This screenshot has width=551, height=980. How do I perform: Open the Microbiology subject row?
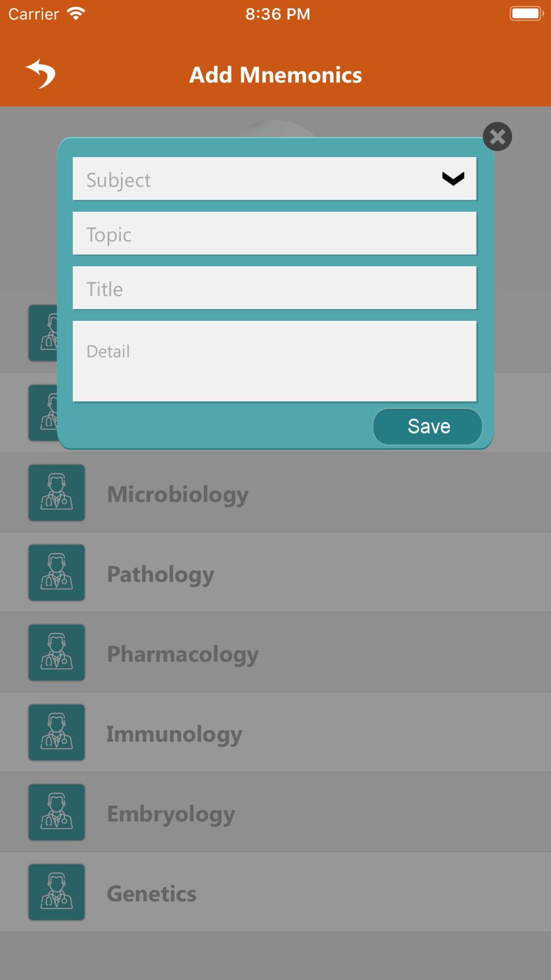click(275, 493)
